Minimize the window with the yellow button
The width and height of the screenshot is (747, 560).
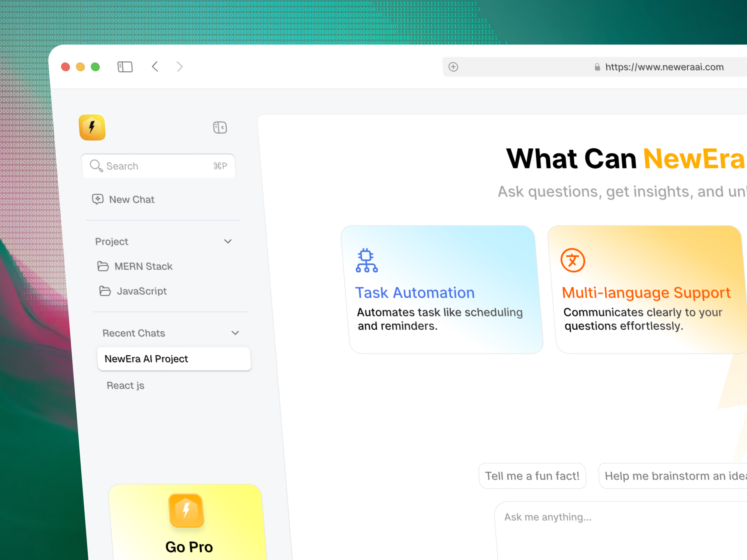point(80,67)
